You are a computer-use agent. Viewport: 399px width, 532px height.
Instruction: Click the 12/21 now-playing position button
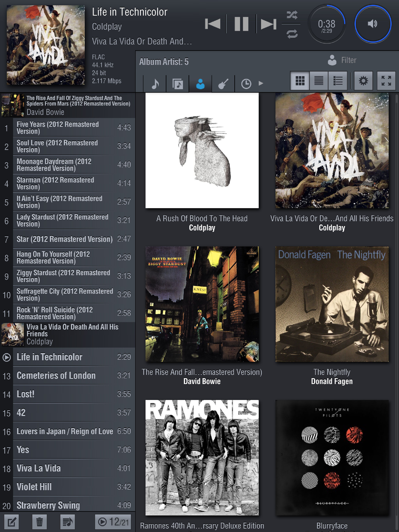point(113,522)
